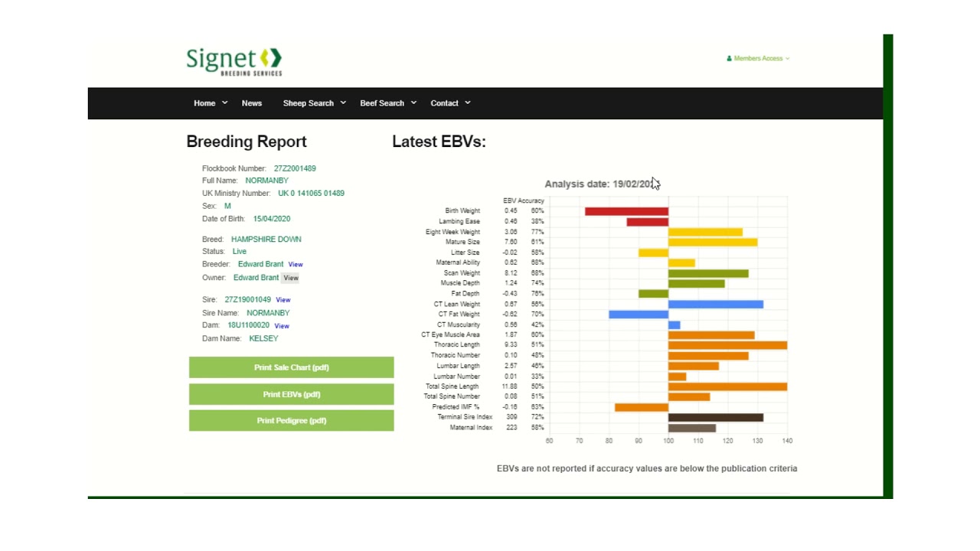The width and height of the screenshot is (980, 551).
Task: Click the dark Terminal Sire Index bar
Action: point(716,418)
